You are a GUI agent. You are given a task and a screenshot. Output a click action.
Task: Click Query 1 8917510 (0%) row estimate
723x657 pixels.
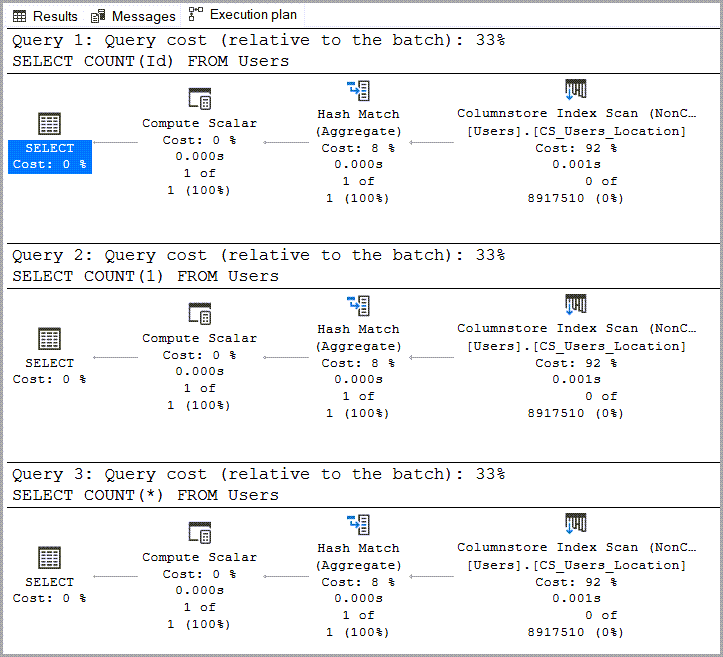point(576,198)
